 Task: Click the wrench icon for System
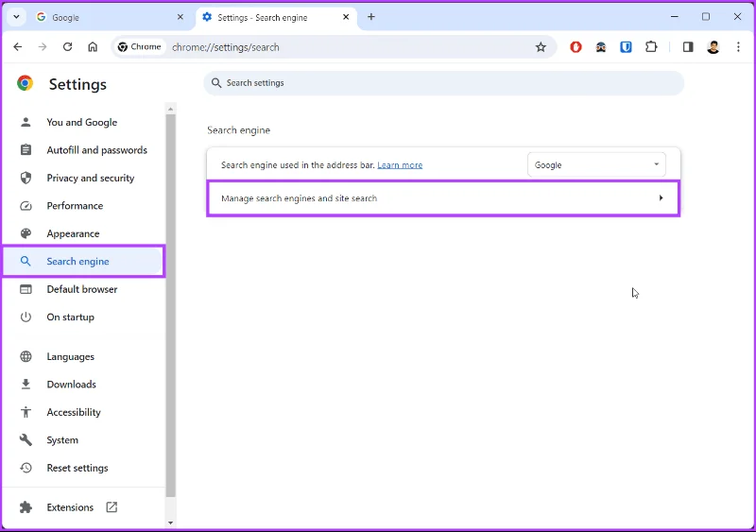coord(26,440)
